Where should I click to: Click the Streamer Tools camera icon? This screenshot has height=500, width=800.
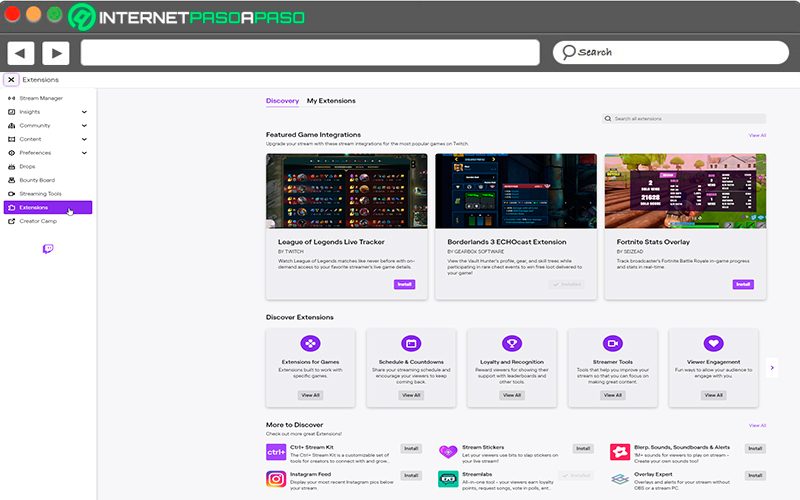pos(613,343)
